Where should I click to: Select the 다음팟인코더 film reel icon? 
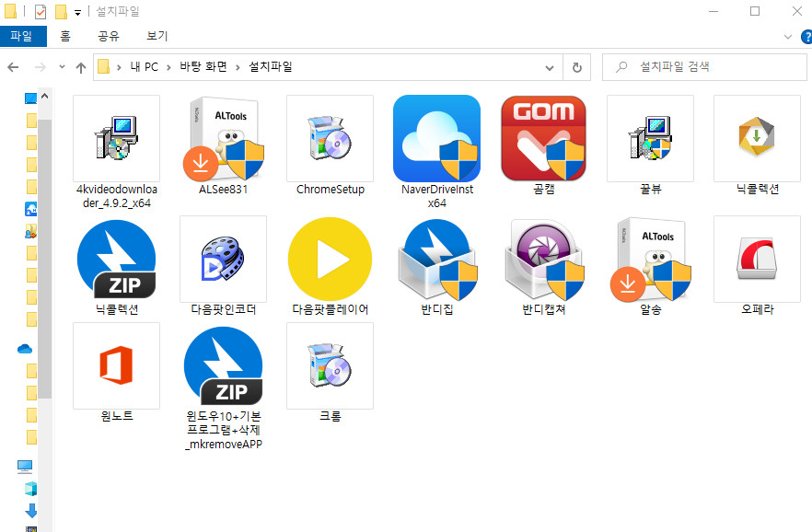(x=223, y=259)
